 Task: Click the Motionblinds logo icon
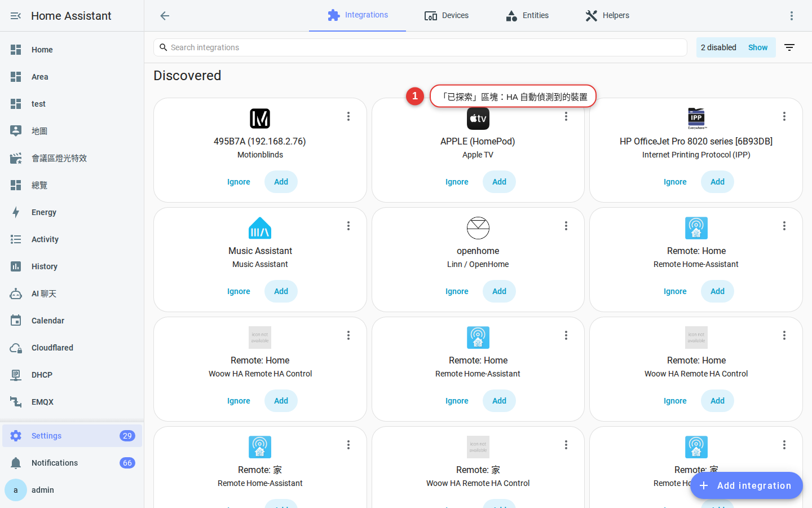pyautogui.click(x=260, y=119)
